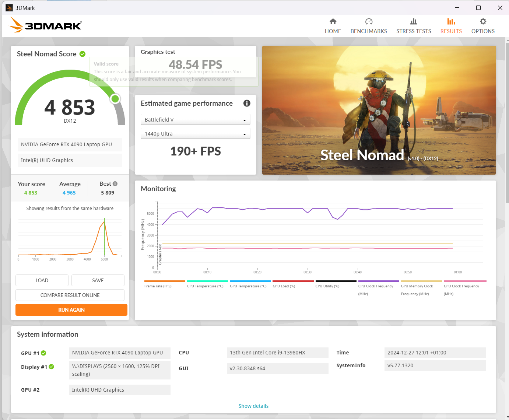509x420 pixels.
Task: Click the GPU #2 Intel(R) UHD Graphics value
Action: [x=120, y=390]
